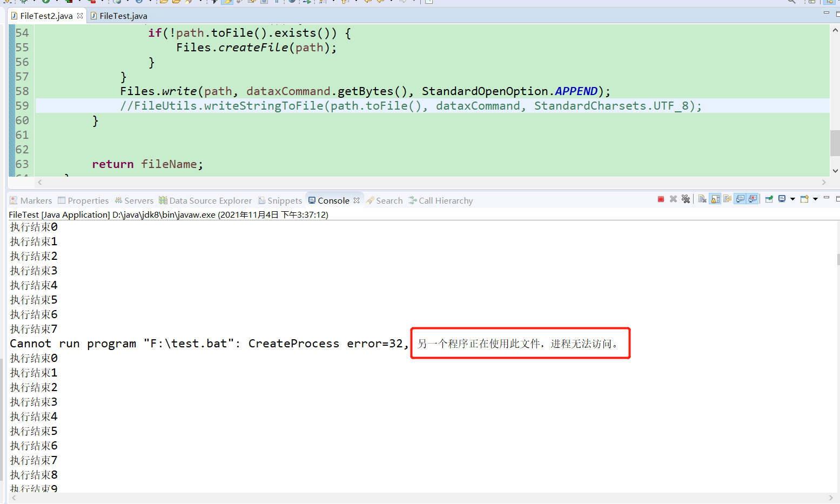This screenshot has height=504, width=840.
Task: Click line number 60 in the editor gutter
Action: point(22,120)
